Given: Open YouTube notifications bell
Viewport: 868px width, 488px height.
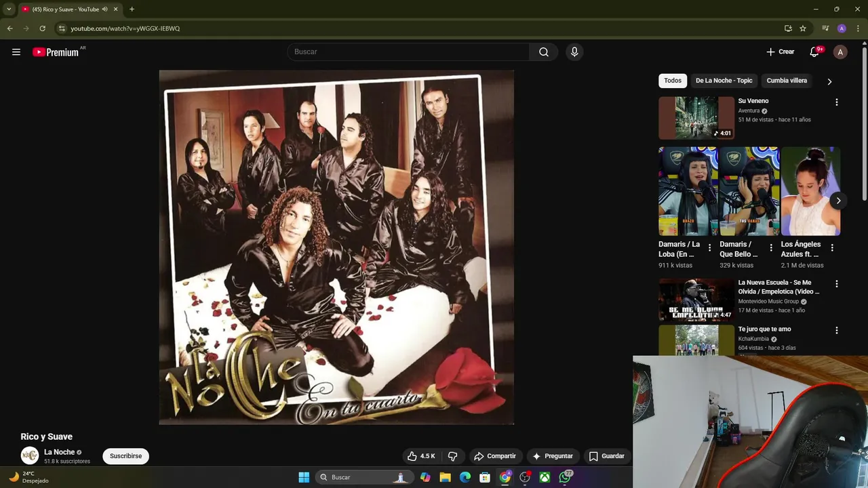Looking at the screenshot, I should (x=815, y=52).
